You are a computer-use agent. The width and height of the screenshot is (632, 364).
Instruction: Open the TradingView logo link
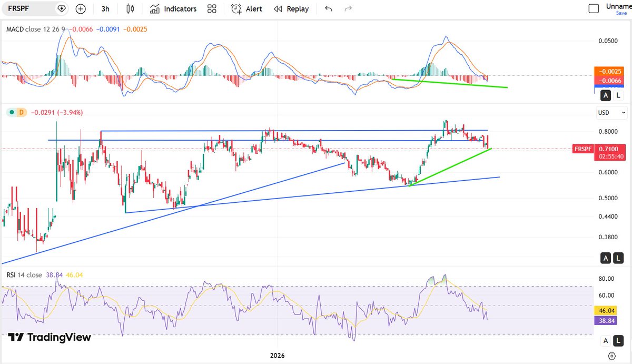(x=50, y=337)
